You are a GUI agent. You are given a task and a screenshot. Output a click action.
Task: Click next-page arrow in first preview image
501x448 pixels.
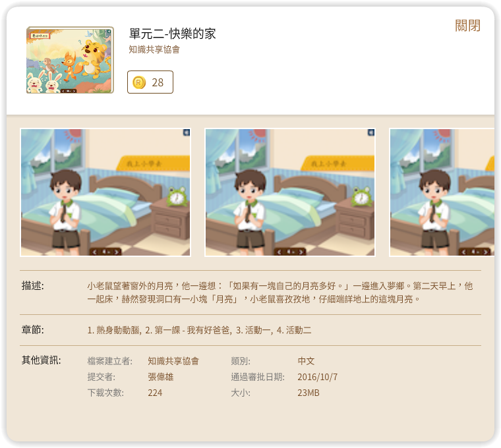point(117,252)
